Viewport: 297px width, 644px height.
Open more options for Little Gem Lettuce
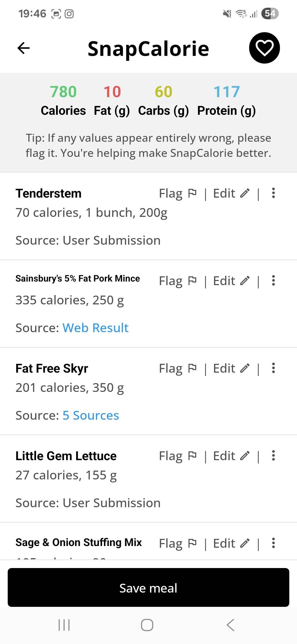[273, 456]
